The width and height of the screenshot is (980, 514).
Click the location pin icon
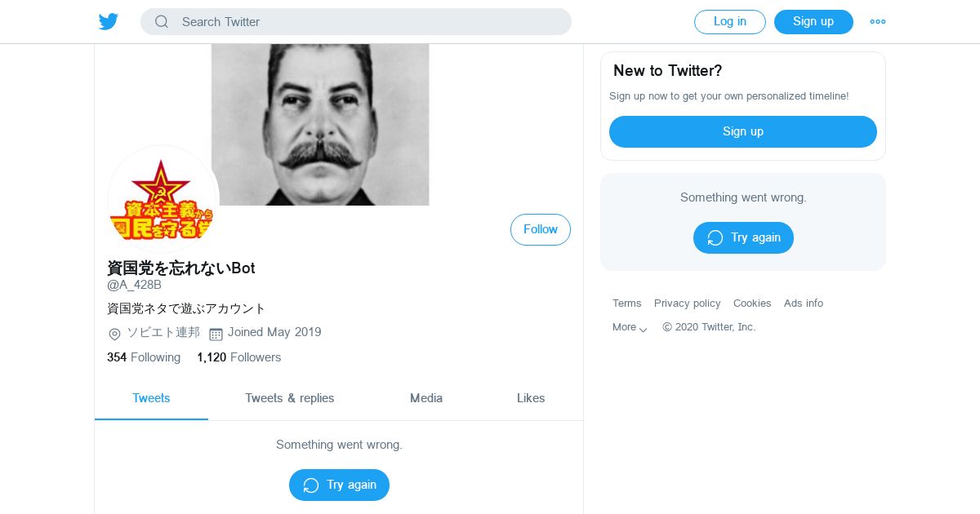coord(114,334)
